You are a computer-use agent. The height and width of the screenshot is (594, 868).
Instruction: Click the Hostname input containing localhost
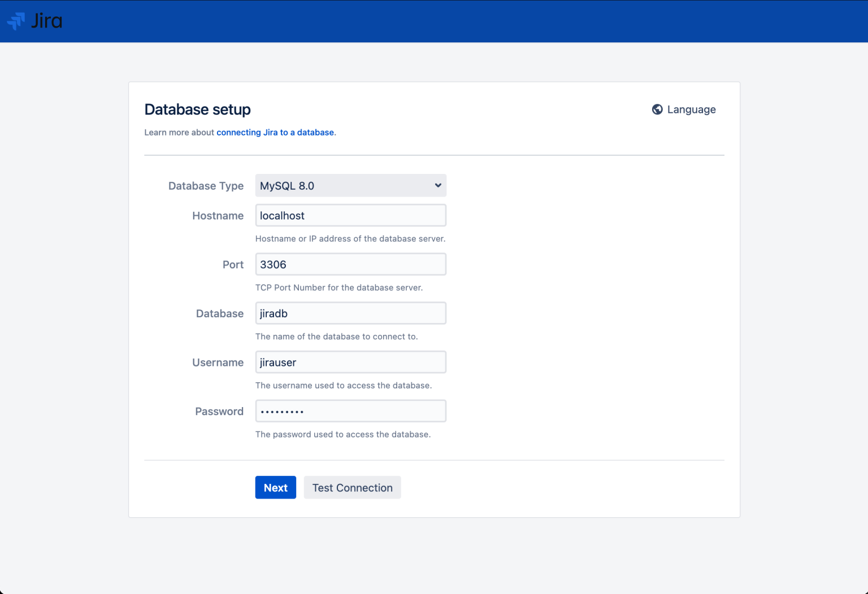pyautogui.click(x=350, y=215)
